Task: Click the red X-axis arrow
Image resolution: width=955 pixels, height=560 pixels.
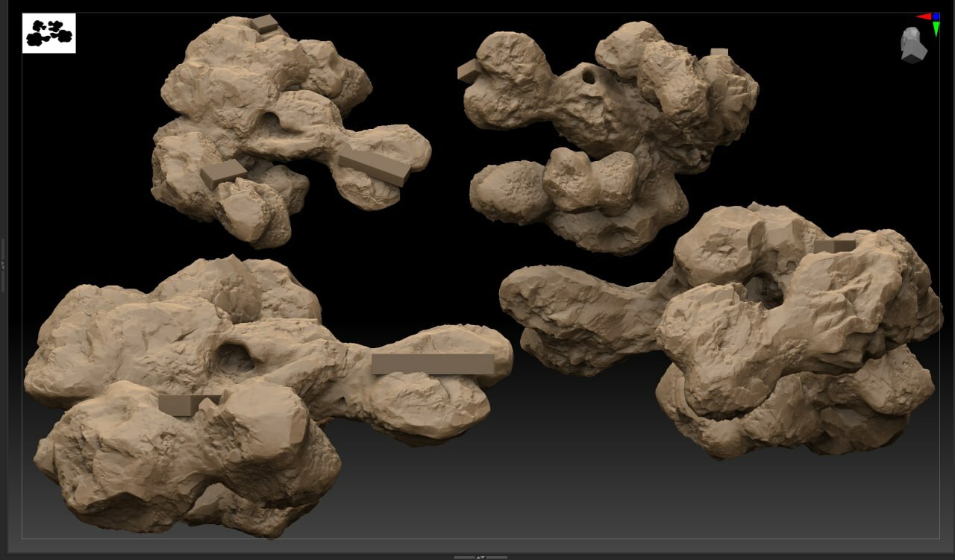Action: pos(924,16)
